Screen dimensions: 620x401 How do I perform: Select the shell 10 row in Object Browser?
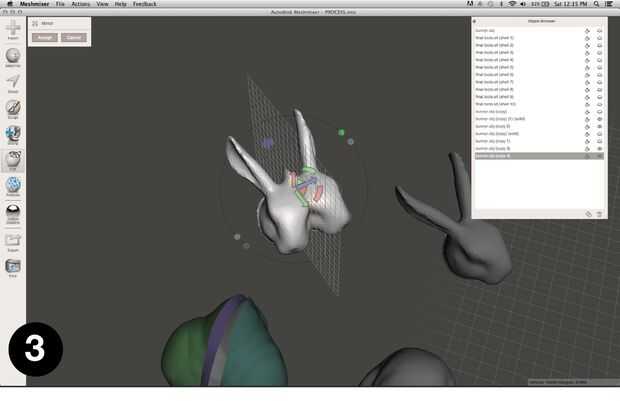[539, 104]
